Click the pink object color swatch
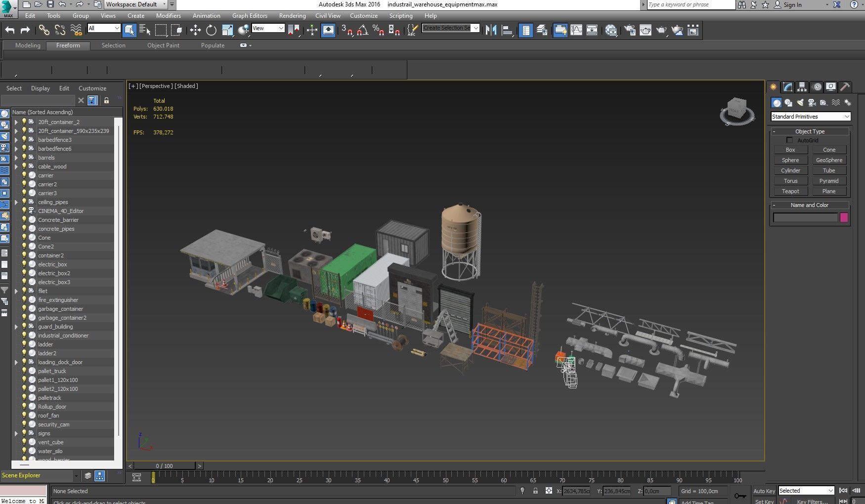This screenshot has height=504, width=865. (x=844, y=217)
